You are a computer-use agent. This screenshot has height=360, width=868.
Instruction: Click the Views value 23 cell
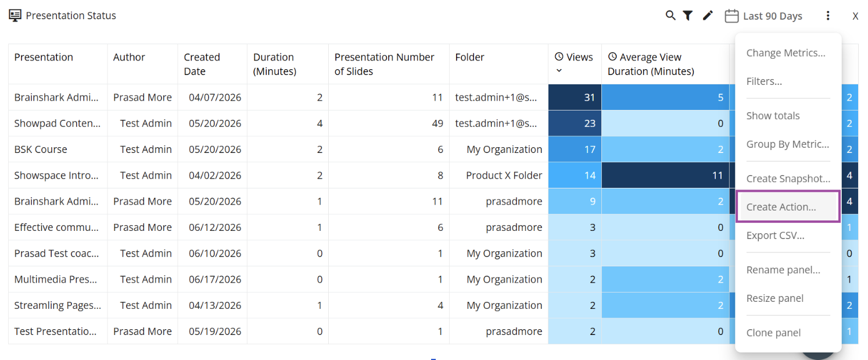575,123
